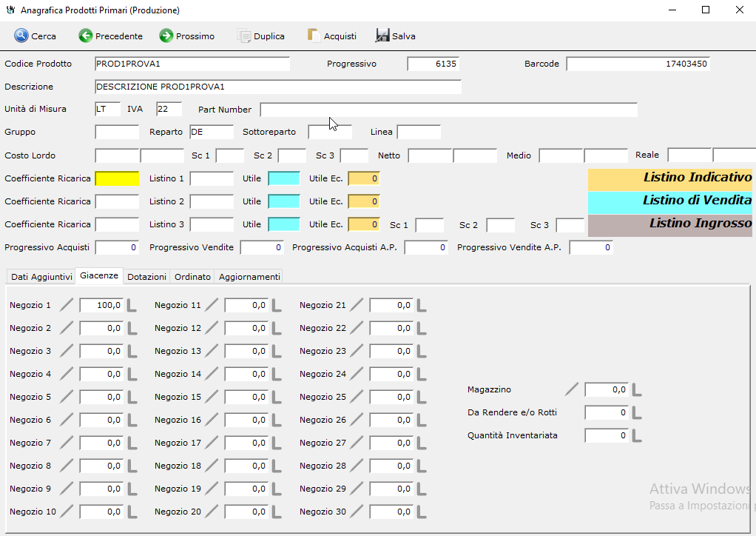Switch to the Dati Aggiuntivi tab
This screenshot has height=536, width=756.
point(41,277)
